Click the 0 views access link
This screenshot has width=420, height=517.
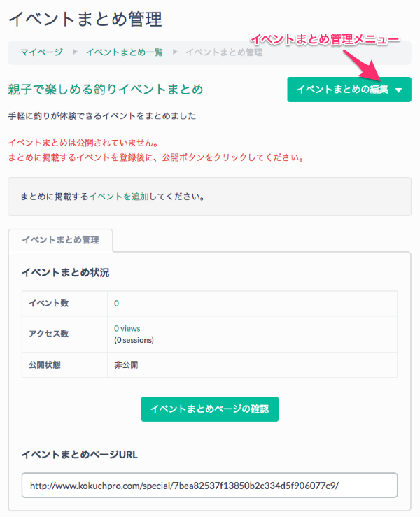click(x=127, y=328)
